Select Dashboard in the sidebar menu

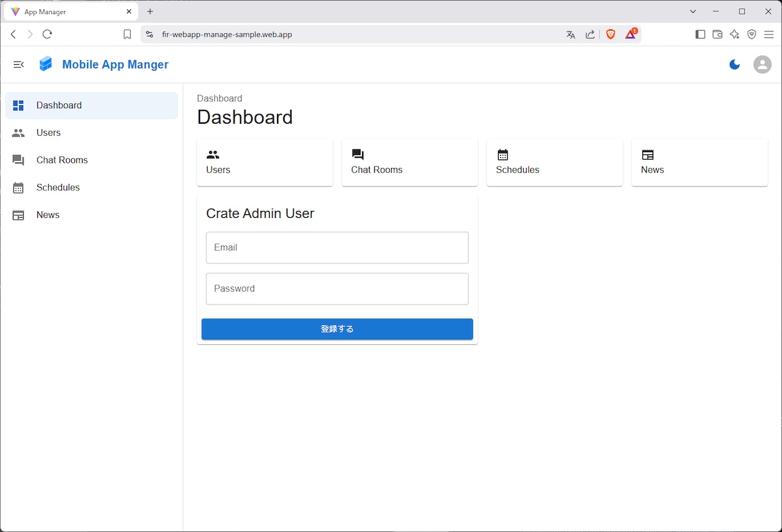point(92,105)
